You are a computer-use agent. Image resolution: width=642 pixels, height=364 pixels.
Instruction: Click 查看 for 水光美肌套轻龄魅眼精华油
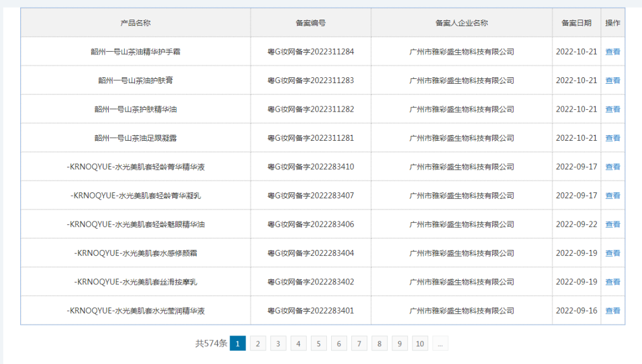tap(612, 224)
